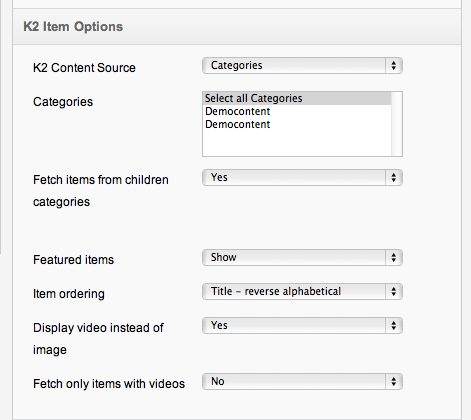Click the K2 Item Options panel header
This screenshot has width=471, height=420.
point(237,27)
